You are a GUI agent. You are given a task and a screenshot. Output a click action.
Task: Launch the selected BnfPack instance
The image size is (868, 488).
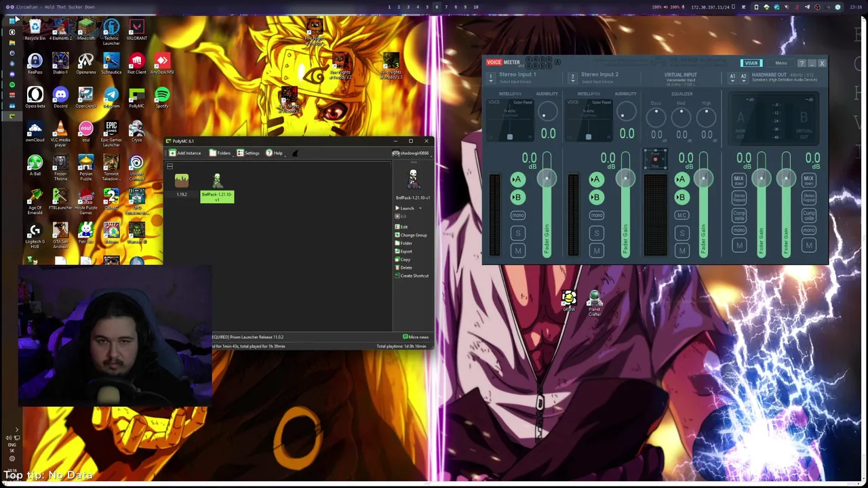[x=406, y=208]
